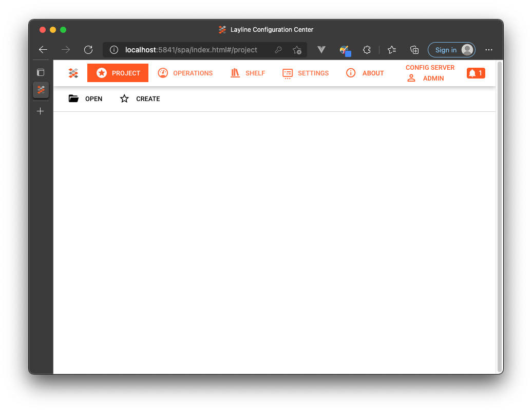Click the localhost address bar URL
Image resolution: width=532 pixels, height=412 pixels.
tap(191, 50)
